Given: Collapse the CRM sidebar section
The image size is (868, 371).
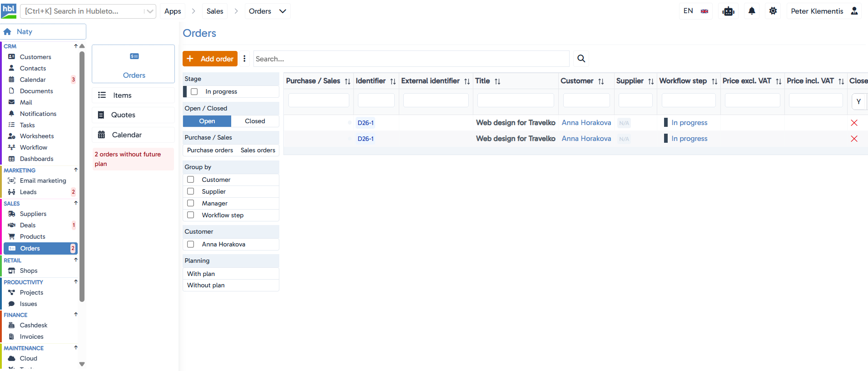Looking at the screenshot, I should [76, 46].
